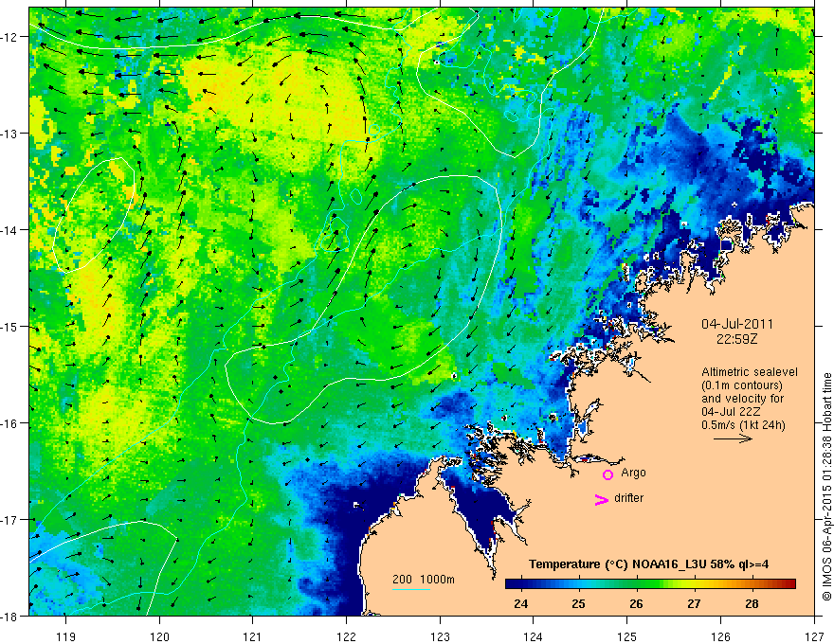Click the latitude axis label -13
The image size is (834, 644).
pyautogui.click(x=9, y=134)
